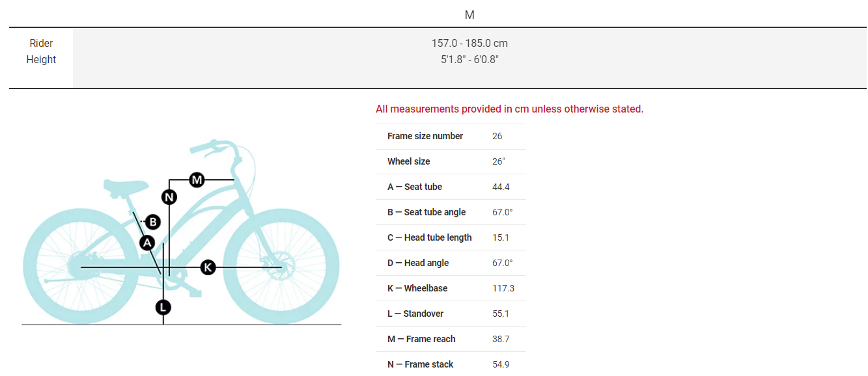Click the M frame reach marker icon

197,180
